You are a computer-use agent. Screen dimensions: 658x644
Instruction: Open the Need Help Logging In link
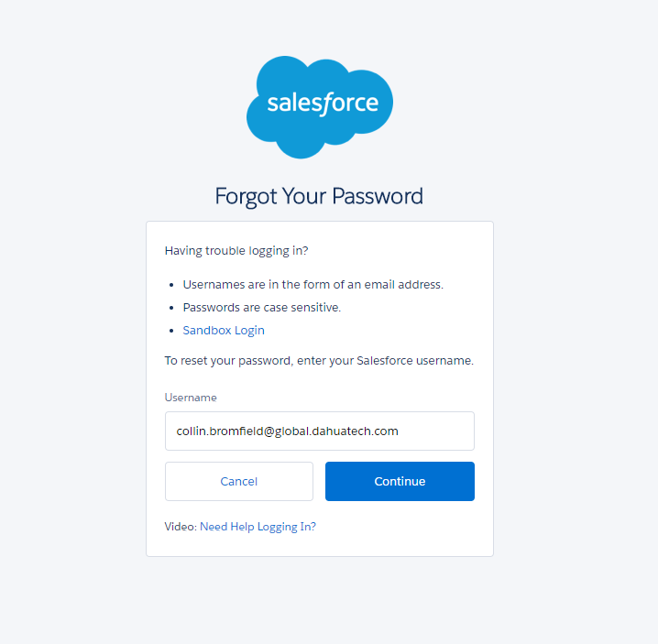[x=258, y=527]
